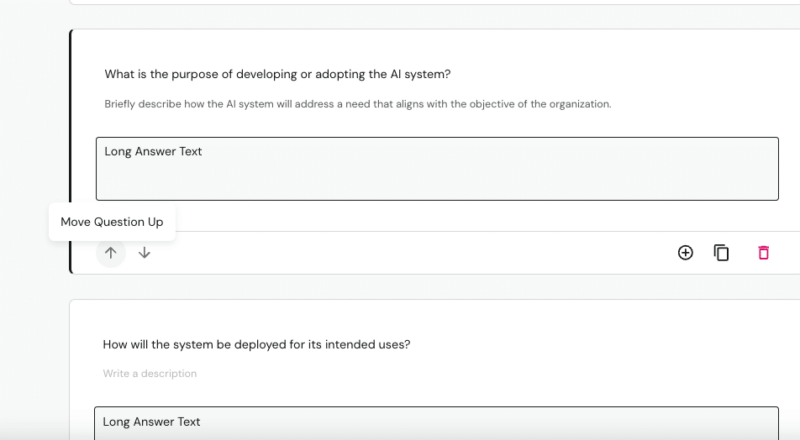Image resolution: width=800 pixels, height=440 pixels.
Task: Move the question down with down arrow
Action: (x=144, y=253)
